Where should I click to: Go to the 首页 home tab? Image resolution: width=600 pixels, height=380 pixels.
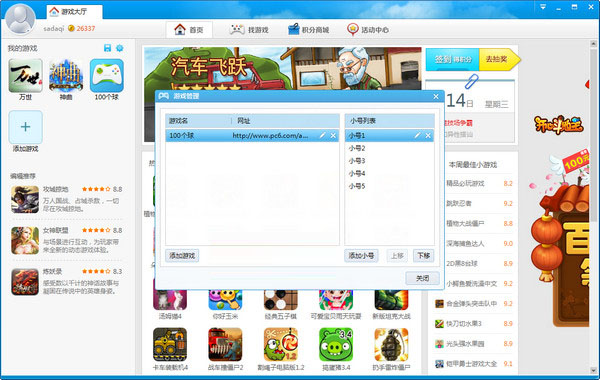(x=189, y=29)
